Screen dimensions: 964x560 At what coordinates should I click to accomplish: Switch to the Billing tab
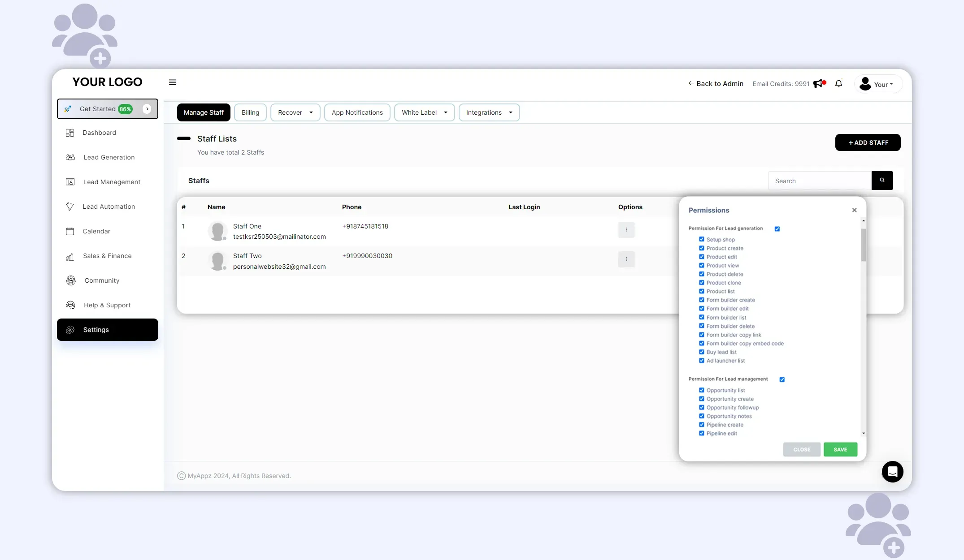[x=250, y=112]
